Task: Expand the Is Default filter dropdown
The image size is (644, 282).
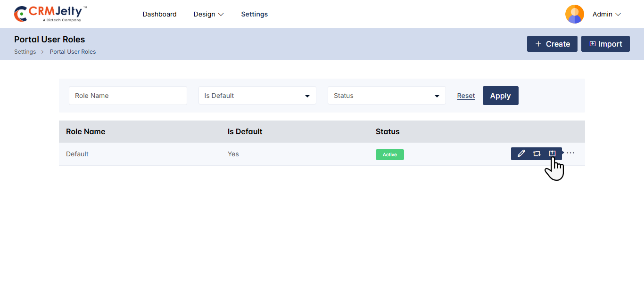Action: [257, 96]
